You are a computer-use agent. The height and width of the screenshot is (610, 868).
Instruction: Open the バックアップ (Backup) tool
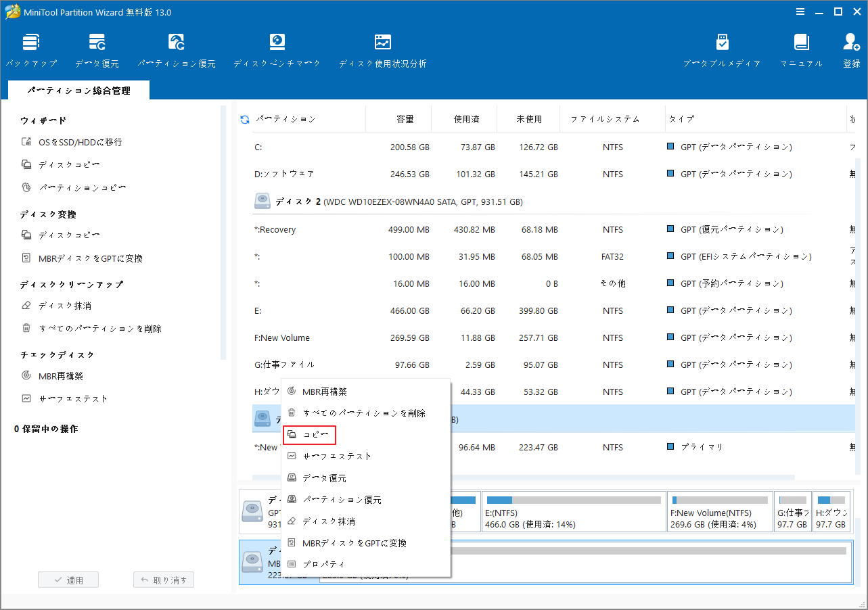click(x=31, y=49)
